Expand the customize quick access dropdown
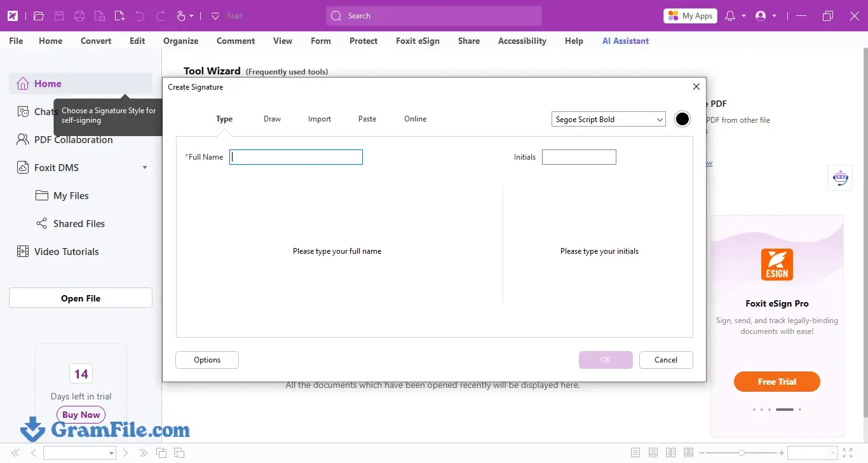 coord(215,16)
